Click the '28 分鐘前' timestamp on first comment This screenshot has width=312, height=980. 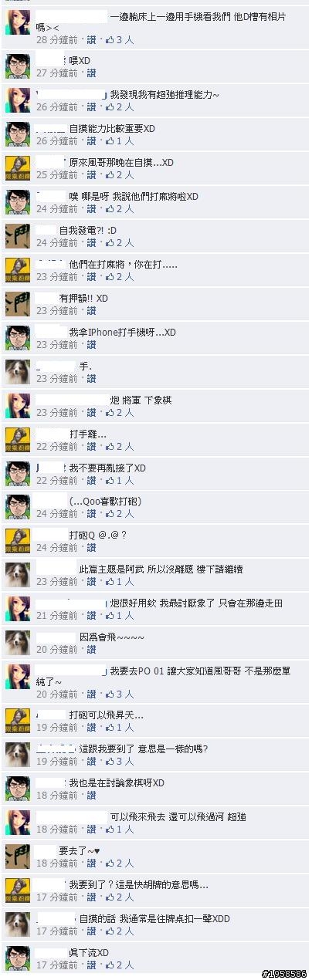(x=57, y=39)
